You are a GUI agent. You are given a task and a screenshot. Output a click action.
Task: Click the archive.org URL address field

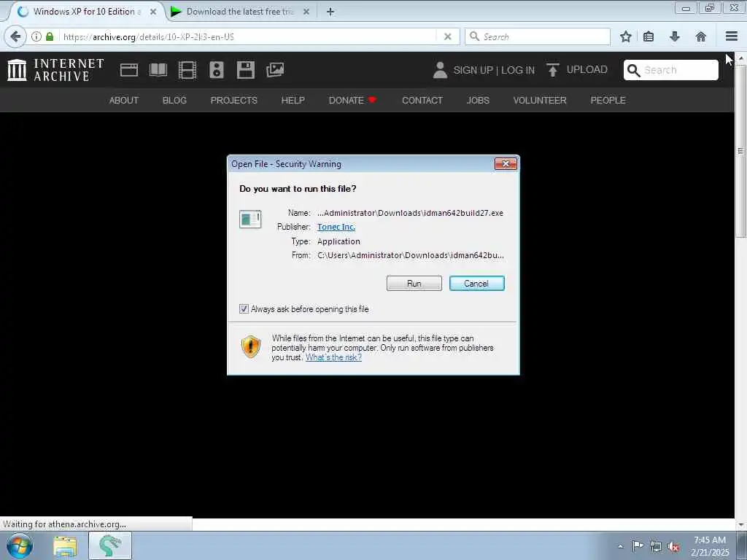point(248,36)
